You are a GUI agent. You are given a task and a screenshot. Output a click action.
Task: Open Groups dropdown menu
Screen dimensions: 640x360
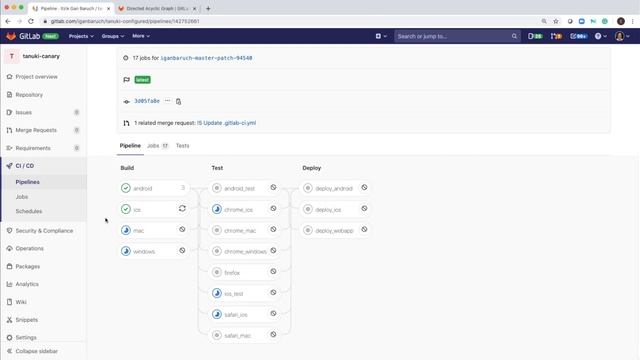[x=113, y=36]
